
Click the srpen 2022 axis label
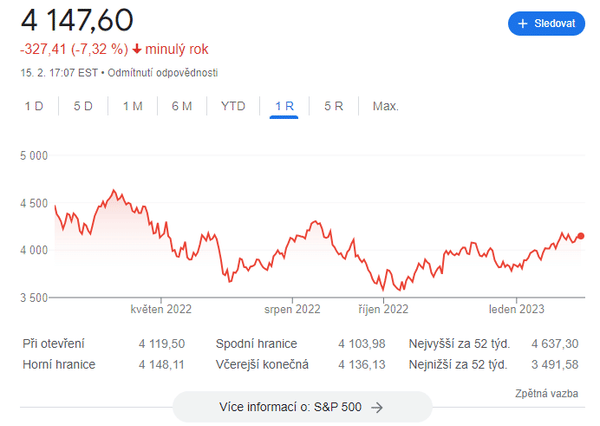click(292, 310)
